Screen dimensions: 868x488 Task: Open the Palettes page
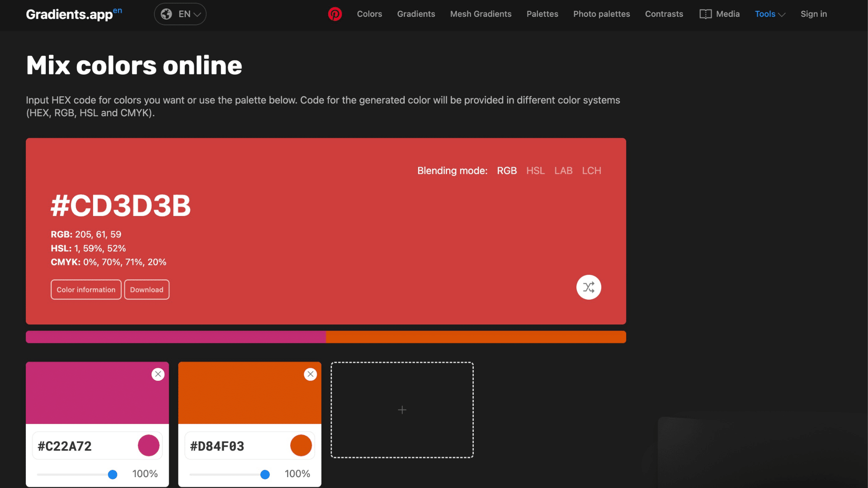[542, 14]
